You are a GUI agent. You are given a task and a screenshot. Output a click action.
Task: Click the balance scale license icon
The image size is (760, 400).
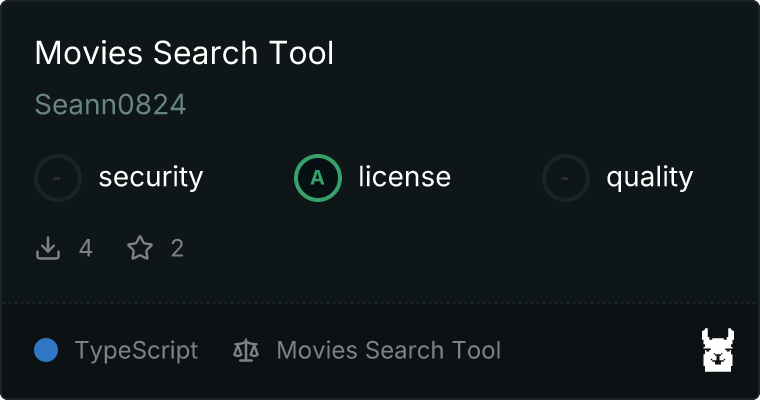pos(245,350)
